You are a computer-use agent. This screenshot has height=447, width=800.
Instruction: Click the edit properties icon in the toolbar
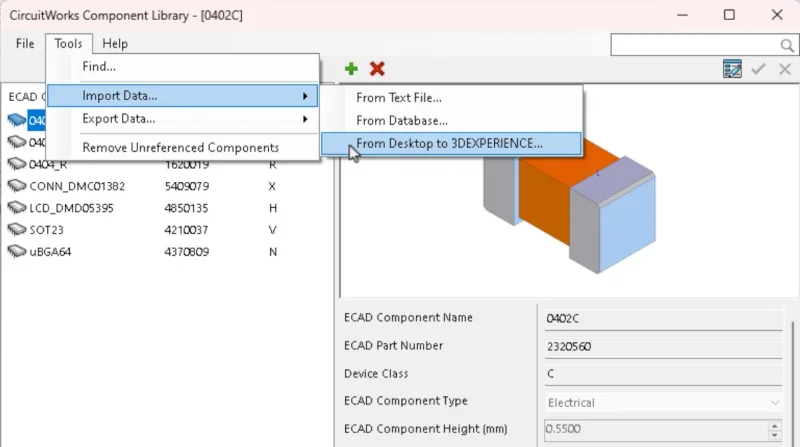732,69
